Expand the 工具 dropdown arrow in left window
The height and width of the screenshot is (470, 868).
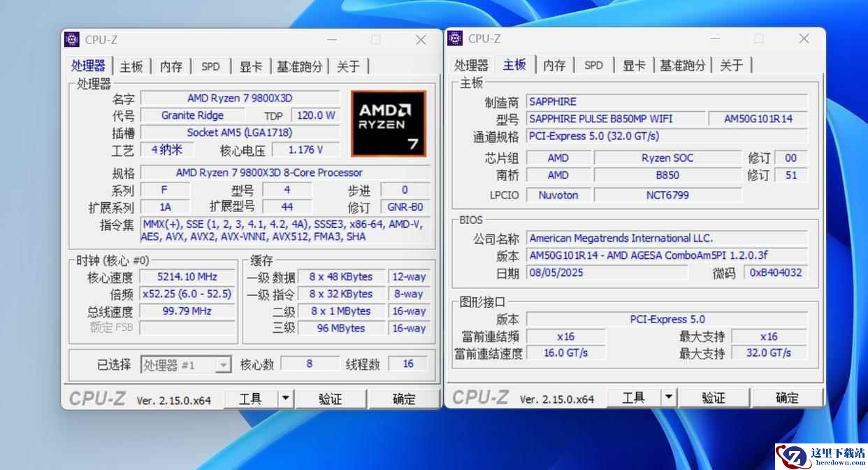pos(286,399)
